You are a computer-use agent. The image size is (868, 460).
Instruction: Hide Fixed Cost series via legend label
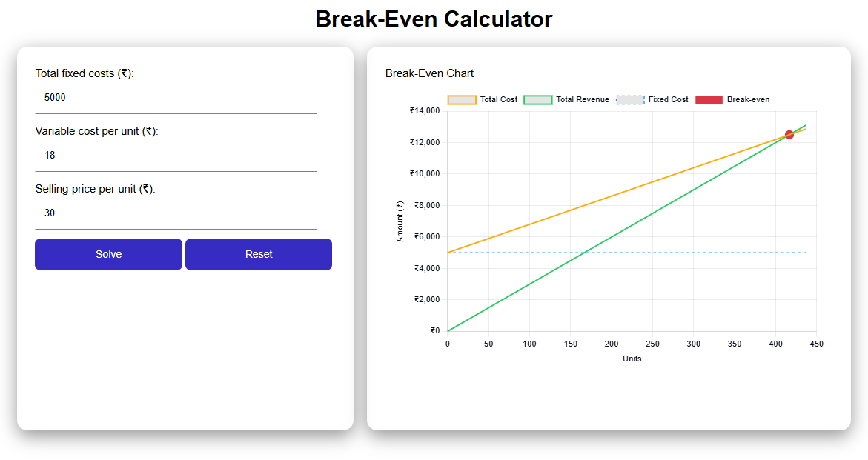point(668,100)
